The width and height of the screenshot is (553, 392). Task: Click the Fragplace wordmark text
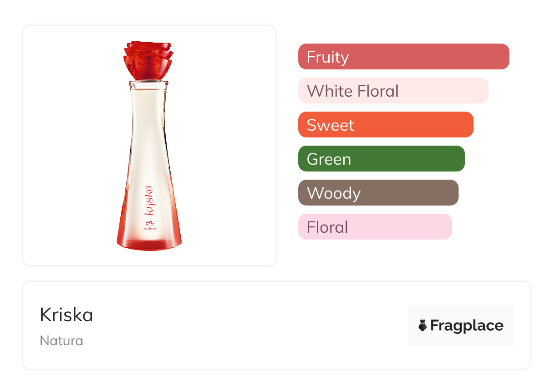point(467,326)
